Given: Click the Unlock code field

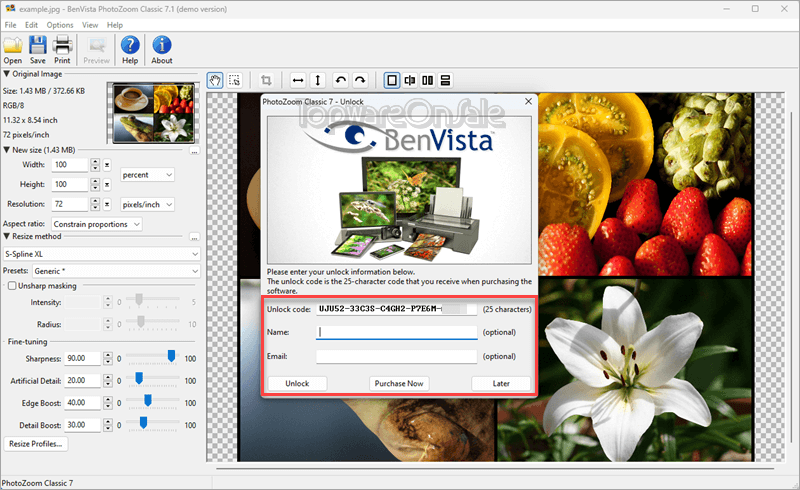Looking at the screenshot, I should (396, 309).
